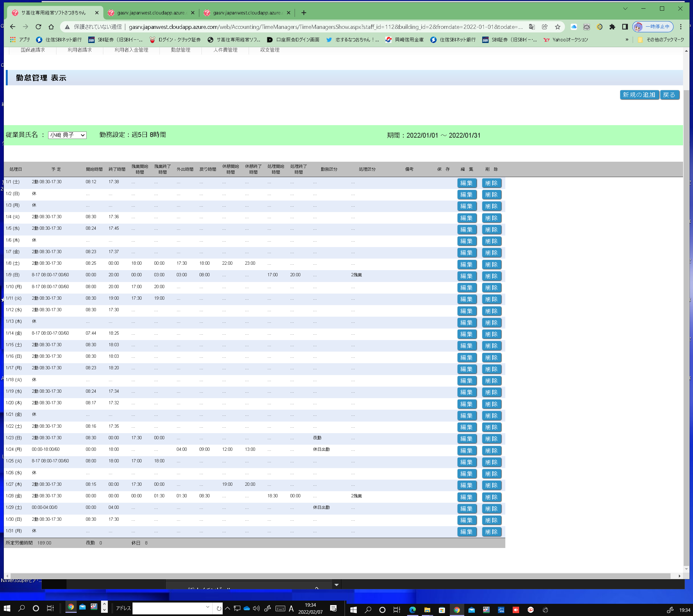693x616 pixels.
Task: Toggle the browser side panel icon
Action: [x=625, y=27]
